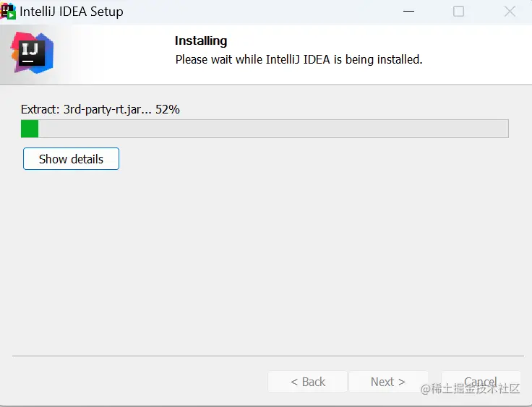Click the bold Installing heading

tap(201, 40)
